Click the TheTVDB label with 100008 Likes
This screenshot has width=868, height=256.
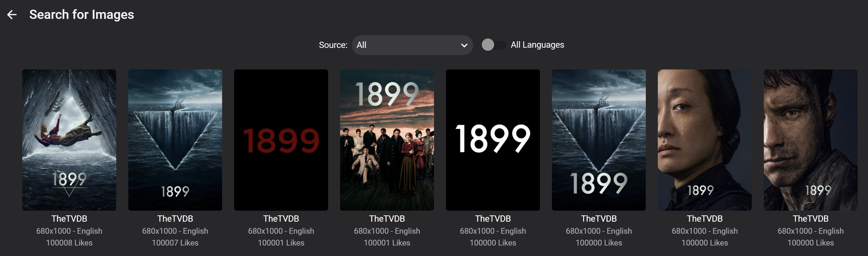pos(69,219)
